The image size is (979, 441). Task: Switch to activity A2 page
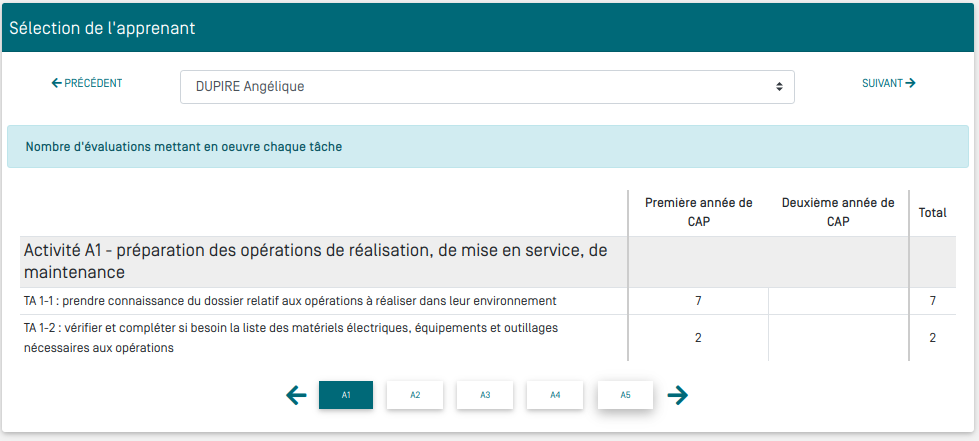point(415,395)
